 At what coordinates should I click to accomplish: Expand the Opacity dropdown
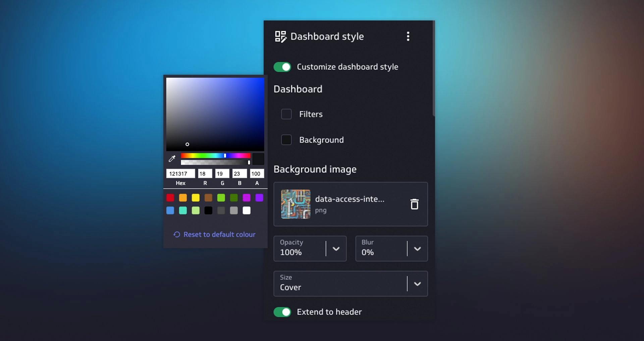(x=336, y=249)
